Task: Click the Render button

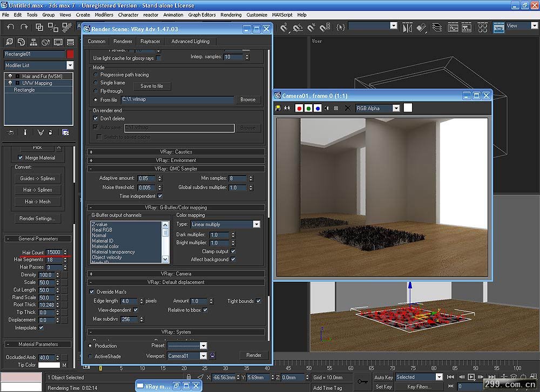Action: (x=254, y=355)
